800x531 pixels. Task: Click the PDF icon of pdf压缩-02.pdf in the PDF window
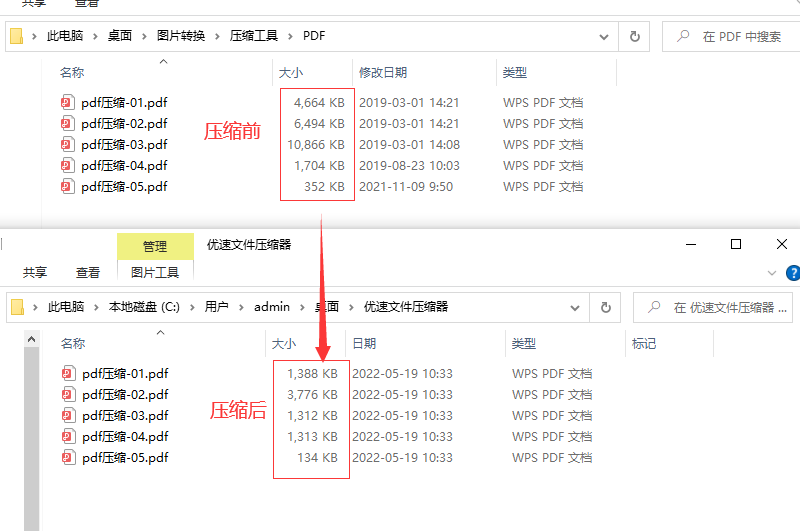pos(68,123)
